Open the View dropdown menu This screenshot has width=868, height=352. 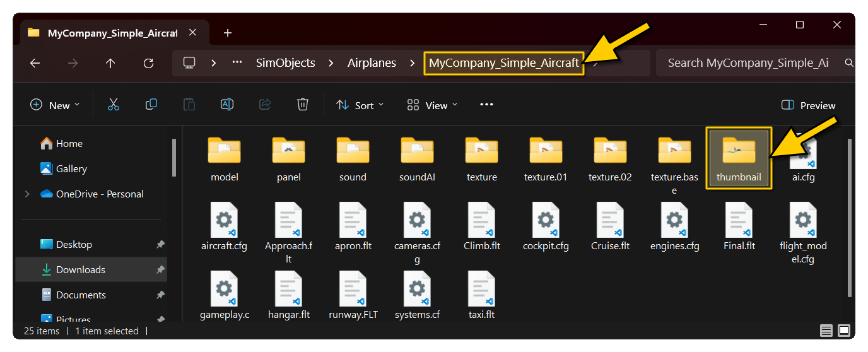432,105
